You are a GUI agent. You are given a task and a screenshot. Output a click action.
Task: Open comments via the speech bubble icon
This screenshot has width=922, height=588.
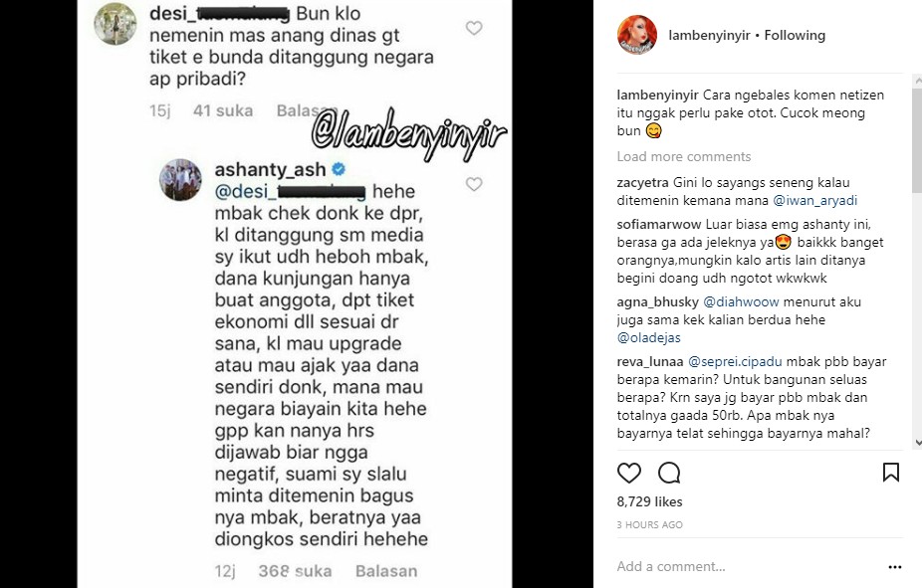tap(669, 473)
